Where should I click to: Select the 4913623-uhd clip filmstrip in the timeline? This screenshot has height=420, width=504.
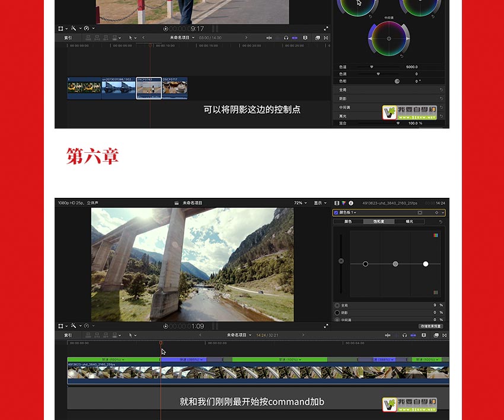click(258, 372)
